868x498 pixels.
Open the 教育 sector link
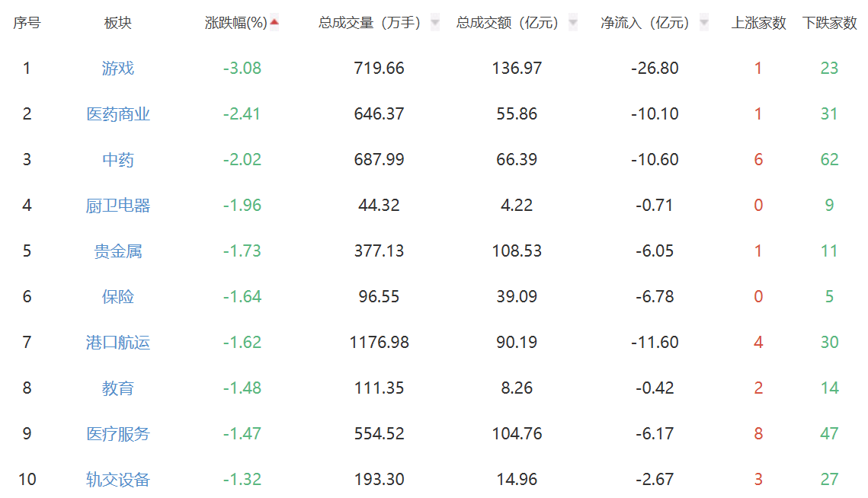[x=118, y=388]
